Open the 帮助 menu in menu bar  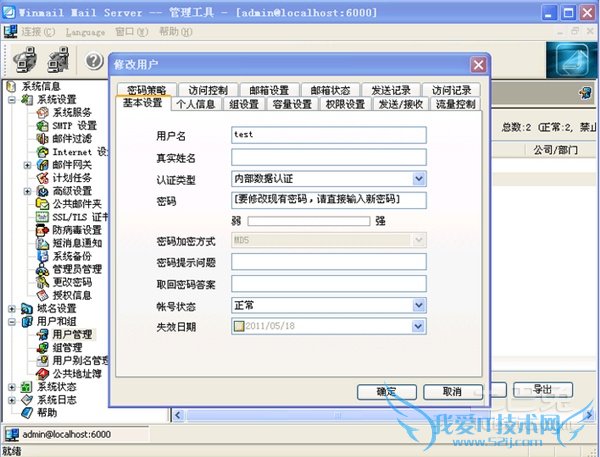tap(176, 32)
